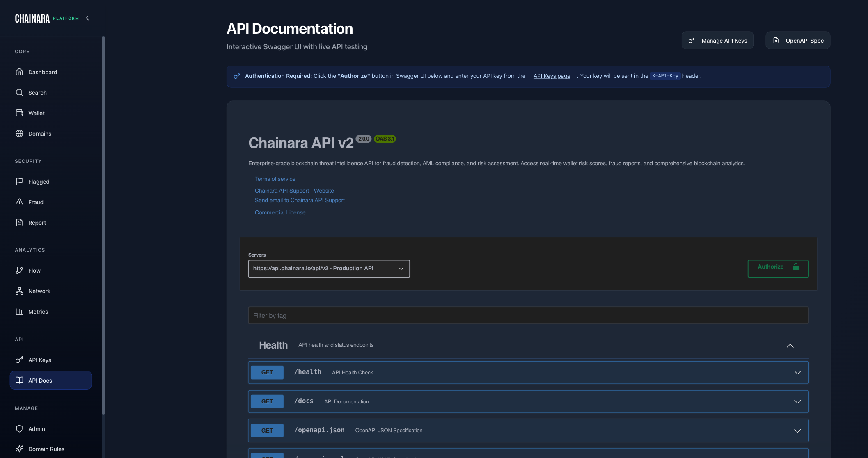Open the Terms of service link
Screen dimensions: 868x458
click(x=275, y=179)
